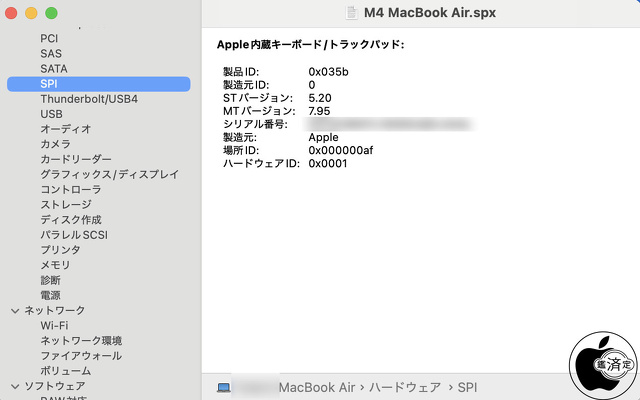Collapse the ネットワーク section
640x400 pixels.
tap(15, 311)
